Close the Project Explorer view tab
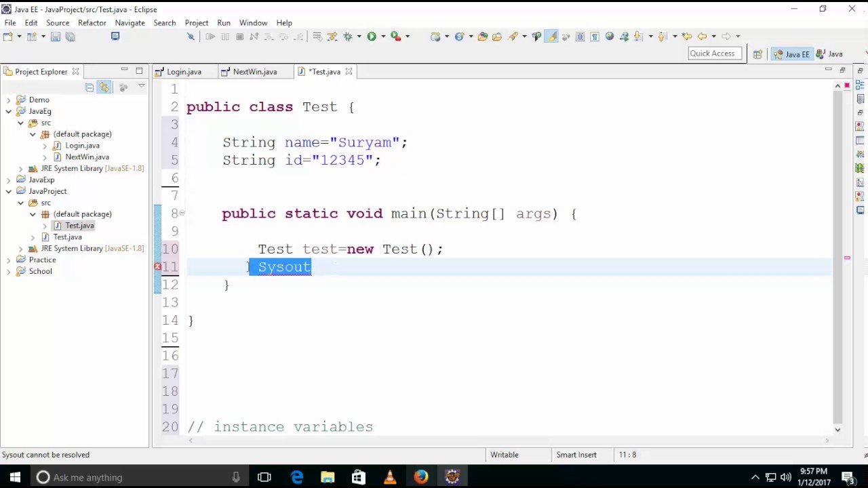Viewport: 868px width, 488px height. coord(75,71)
